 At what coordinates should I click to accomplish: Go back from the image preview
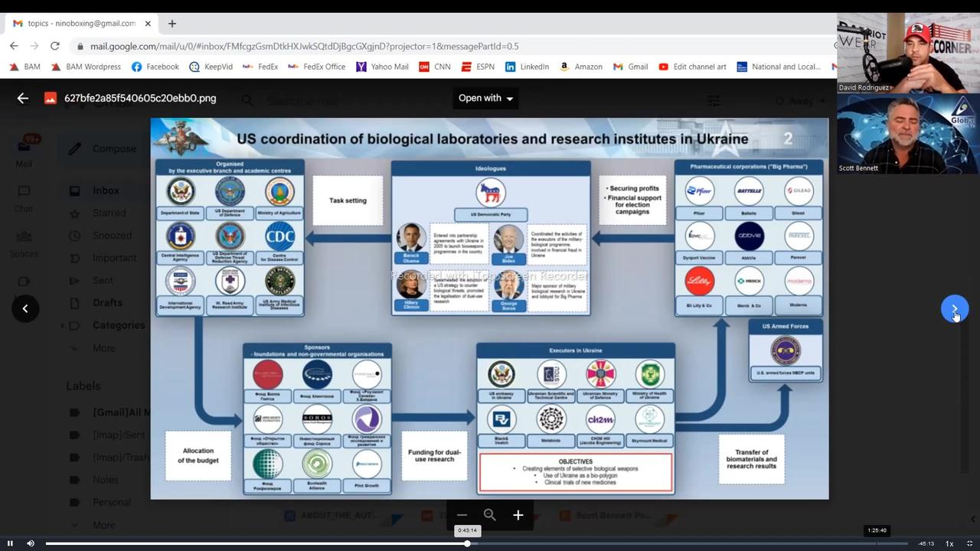click(23, 98)
